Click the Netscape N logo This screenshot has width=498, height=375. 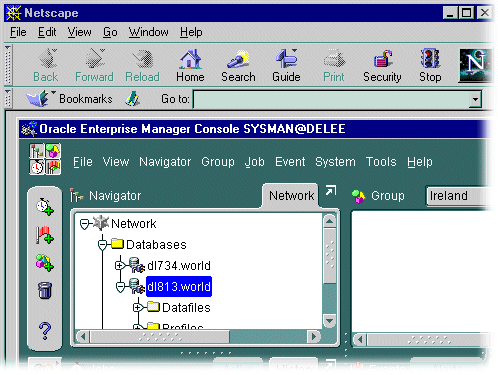pyautogui.click(x=475, y=65)
